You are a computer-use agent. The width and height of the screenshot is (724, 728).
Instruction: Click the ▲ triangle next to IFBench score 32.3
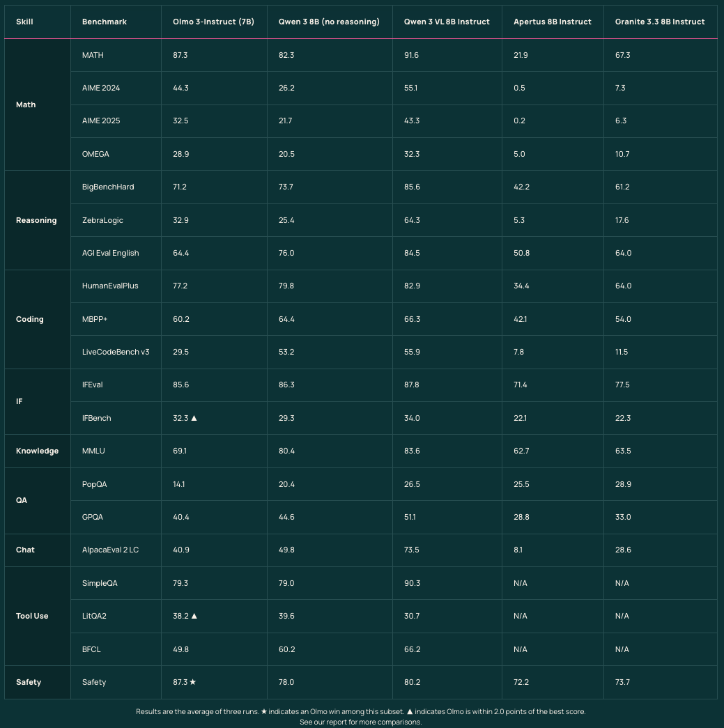click(x=192, y=418)
